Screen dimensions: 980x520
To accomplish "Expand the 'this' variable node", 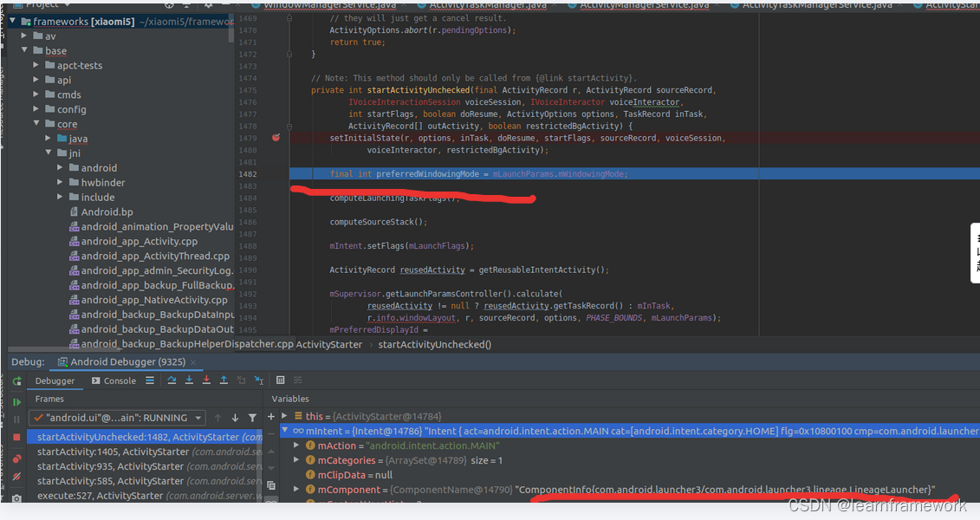I will (x=284, y=416).
